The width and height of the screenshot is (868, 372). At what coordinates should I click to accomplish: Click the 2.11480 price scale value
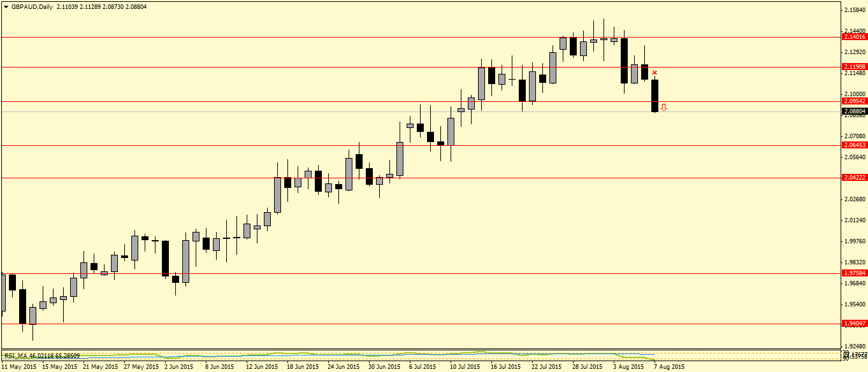point(853,73)
